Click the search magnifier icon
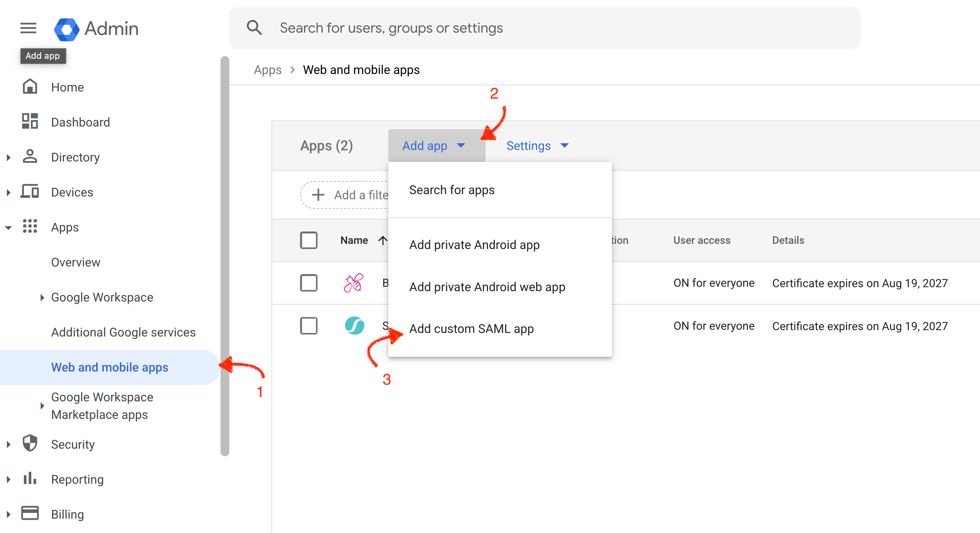The height and width of the screenshot is (533, 980). [254, 27]
